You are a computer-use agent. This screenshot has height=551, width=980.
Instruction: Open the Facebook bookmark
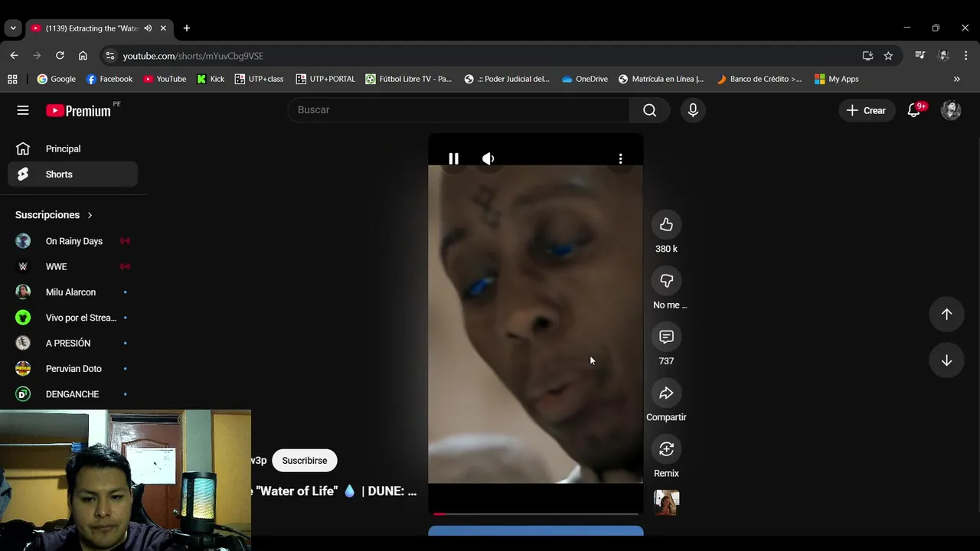pyautogui.click(x=109, y=79)
